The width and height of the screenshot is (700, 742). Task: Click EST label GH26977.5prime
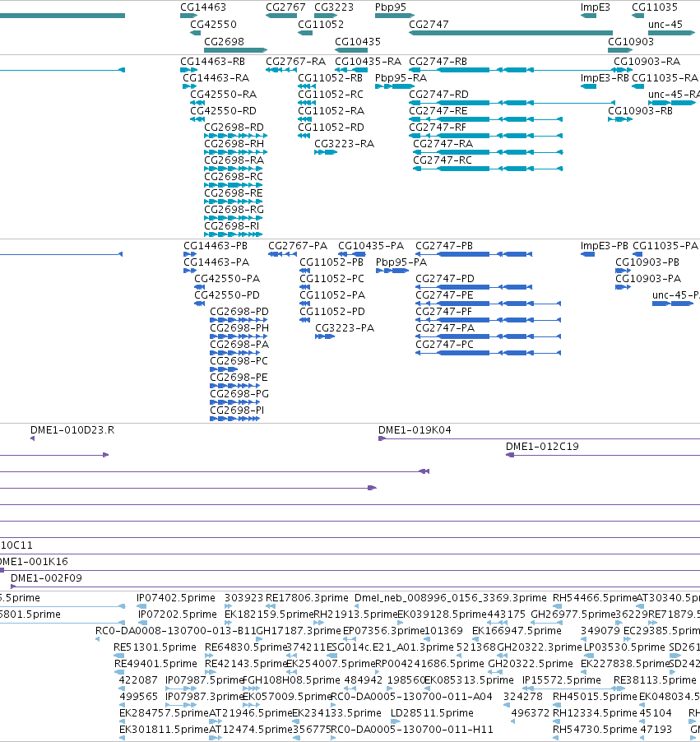tap(573, 614)
